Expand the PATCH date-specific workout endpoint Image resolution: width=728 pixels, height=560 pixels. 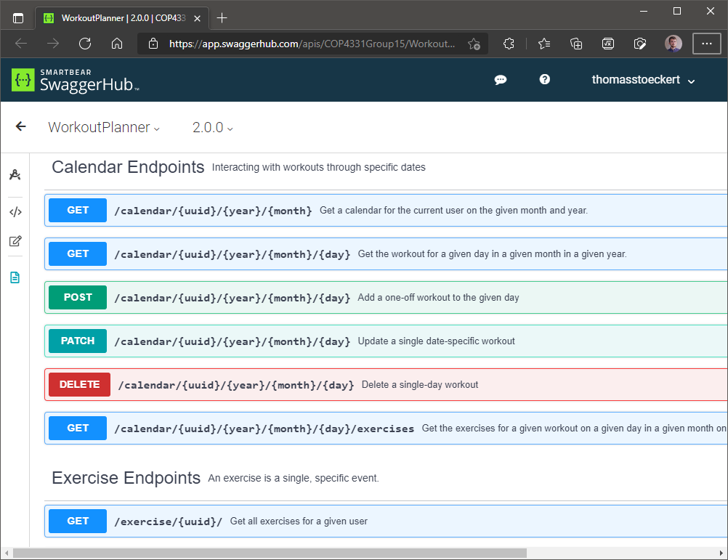363,341
